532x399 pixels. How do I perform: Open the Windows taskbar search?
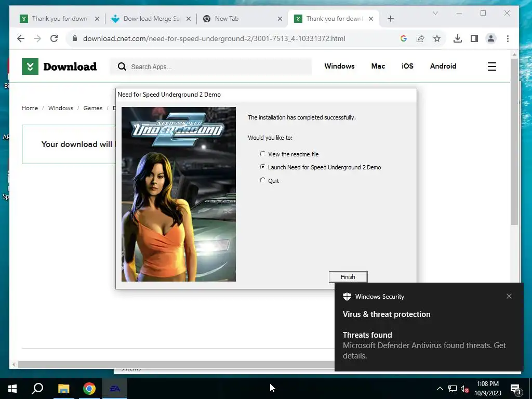tap(37, 389)
